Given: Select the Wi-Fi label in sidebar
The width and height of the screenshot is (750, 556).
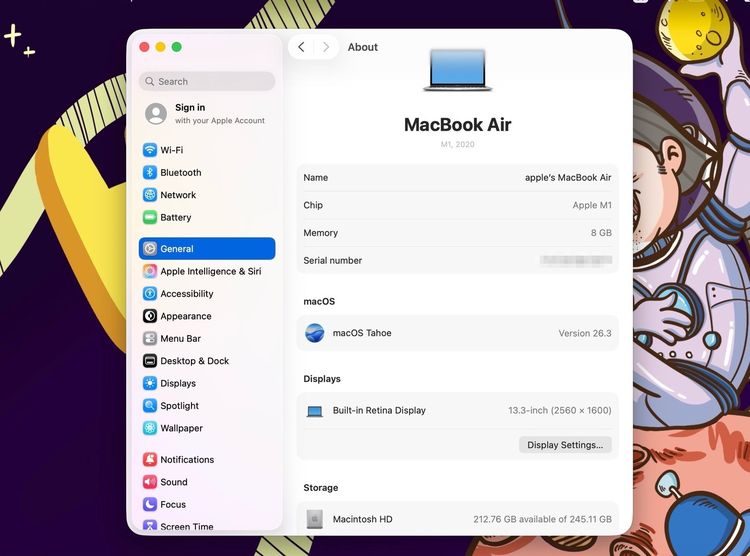Looking at the screenshot, I should point(172,150).
